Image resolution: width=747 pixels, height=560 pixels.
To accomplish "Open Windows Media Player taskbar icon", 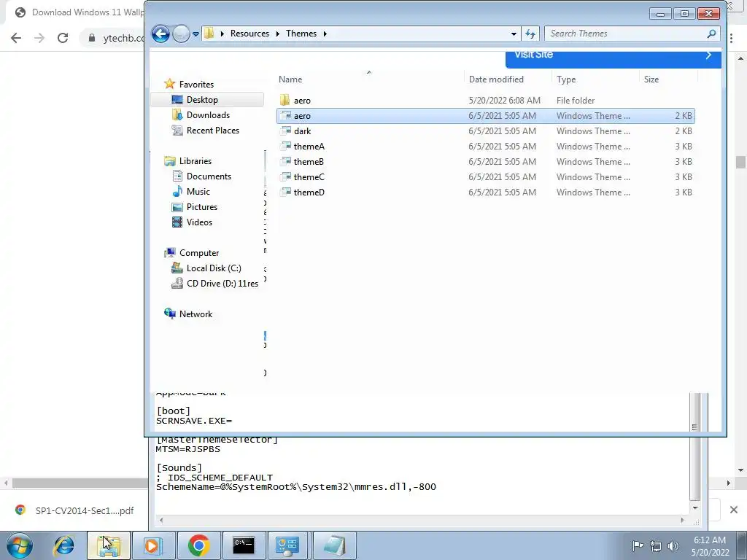I will point(153,545).
